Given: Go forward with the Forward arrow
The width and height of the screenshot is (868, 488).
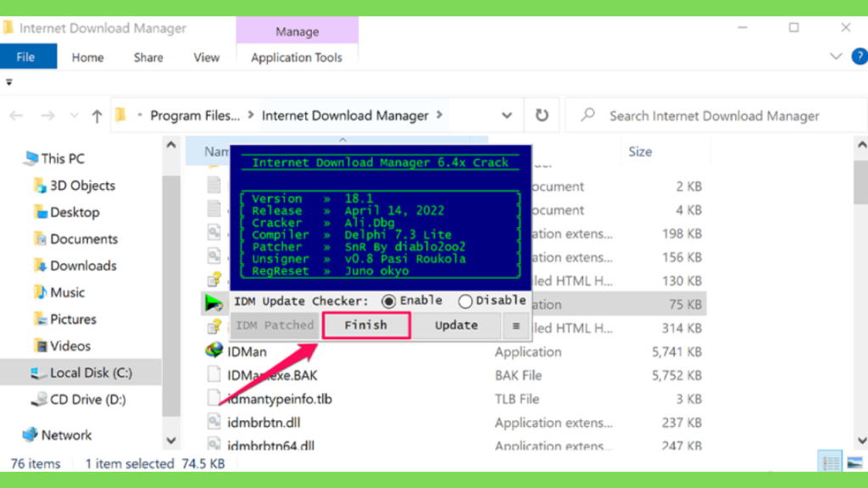Looking at the screenshot, I should click(48, 115).
